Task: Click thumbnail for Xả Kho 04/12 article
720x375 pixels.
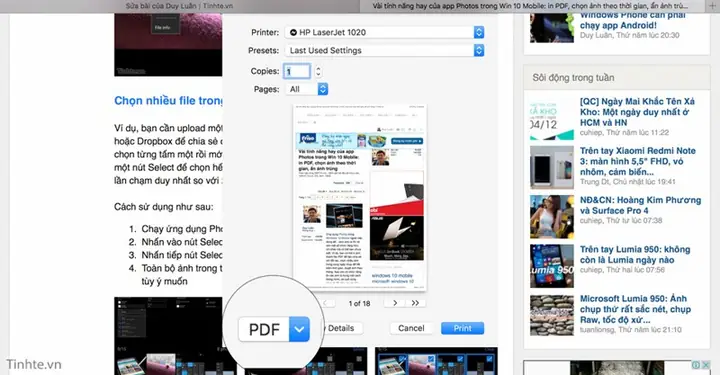Action: (x=551, y=118)
